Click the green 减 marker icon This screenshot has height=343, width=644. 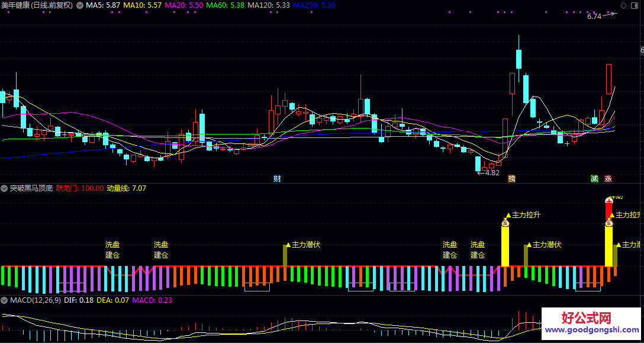coord(594,178)
